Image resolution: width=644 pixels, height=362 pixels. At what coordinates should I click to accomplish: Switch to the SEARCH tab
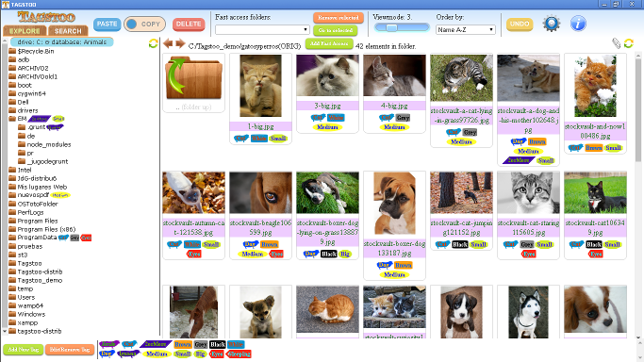tap(68, 31)
